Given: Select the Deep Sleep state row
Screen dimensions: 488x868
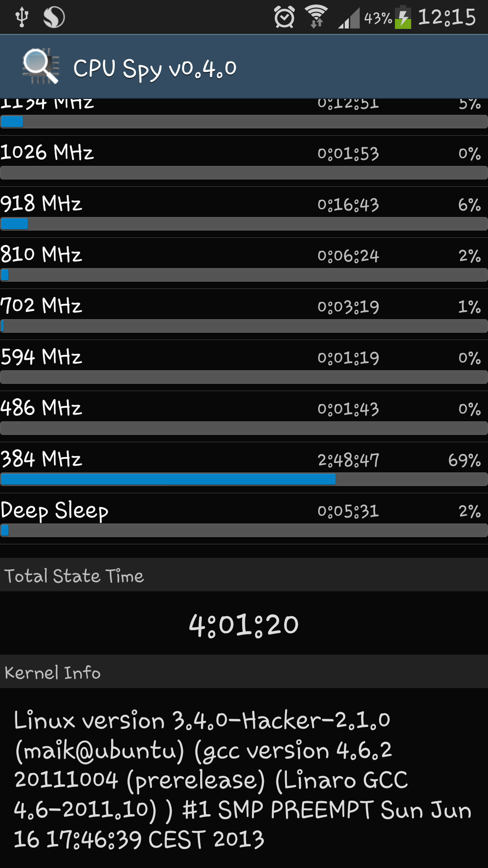Looking at the screenshot, I should 244,519.
